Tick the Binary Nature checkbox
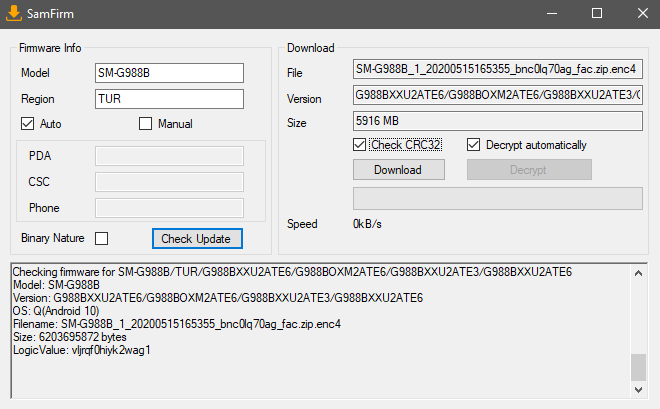 pos(101,239)
